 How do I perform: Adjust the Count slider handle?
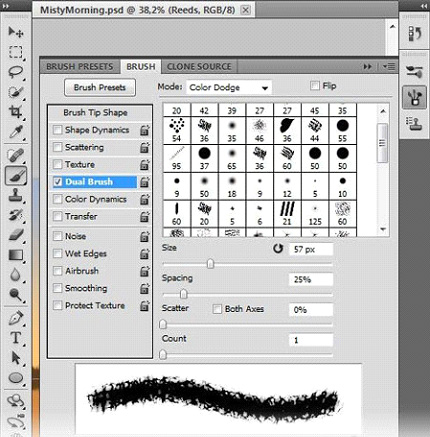(x=163, y=354)
